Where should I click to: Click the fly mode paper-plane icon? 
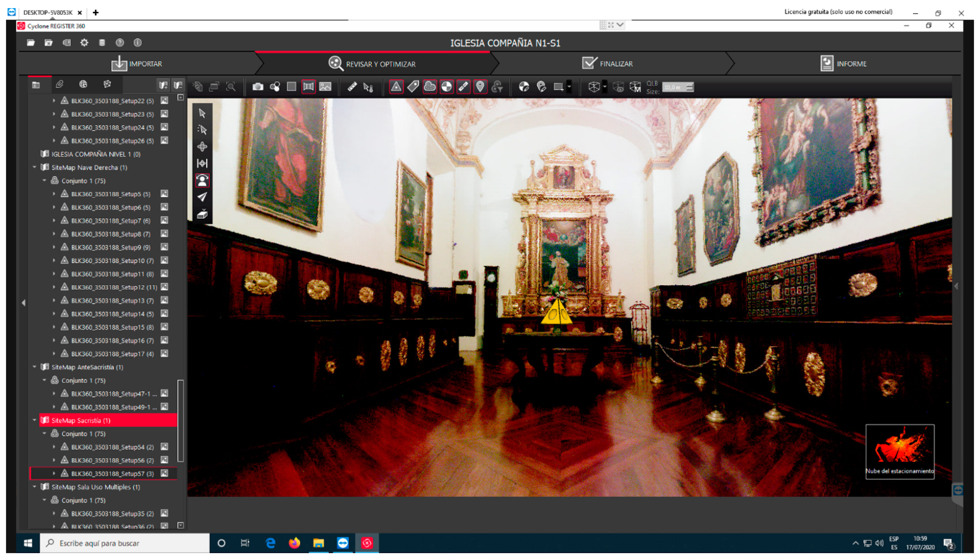pos(202,197)
